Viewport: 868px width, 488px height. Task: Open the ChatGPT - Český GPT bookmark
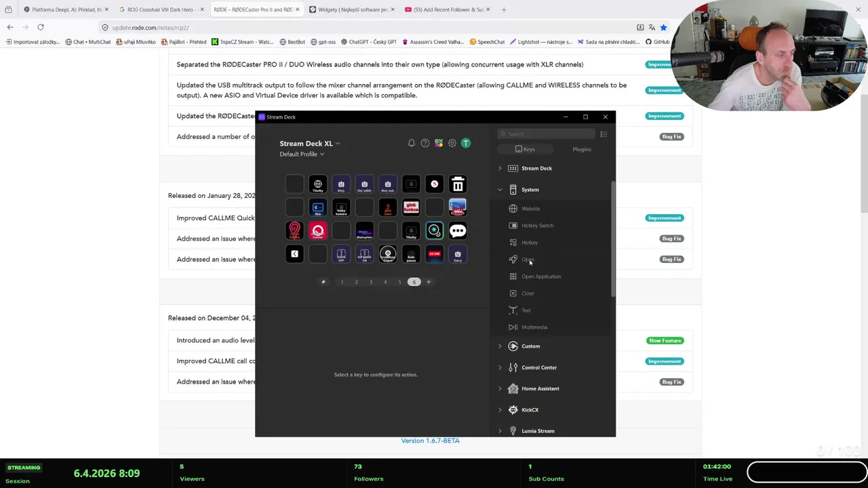pos(368,42)
